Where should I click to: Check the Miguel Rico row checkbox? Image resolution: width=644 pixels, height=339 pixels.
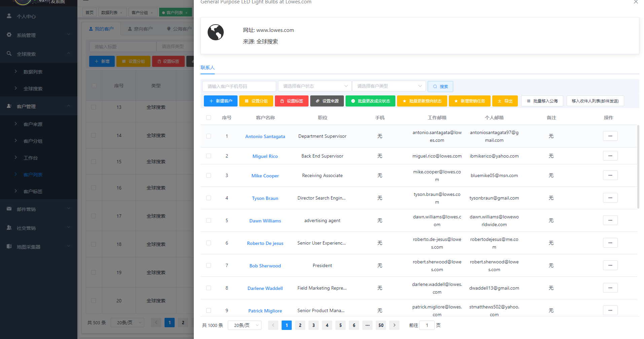point(209,156)
